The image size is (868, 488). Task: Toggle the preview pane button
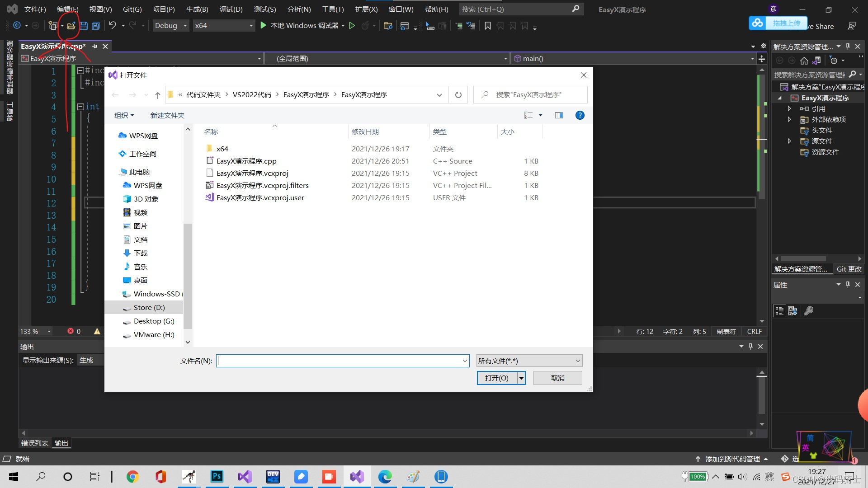[559, 115]
